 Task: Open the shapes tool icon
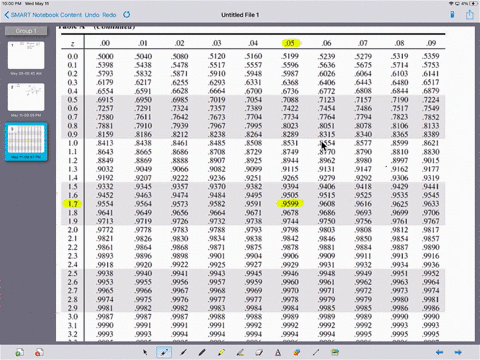(x=297, y=352)
